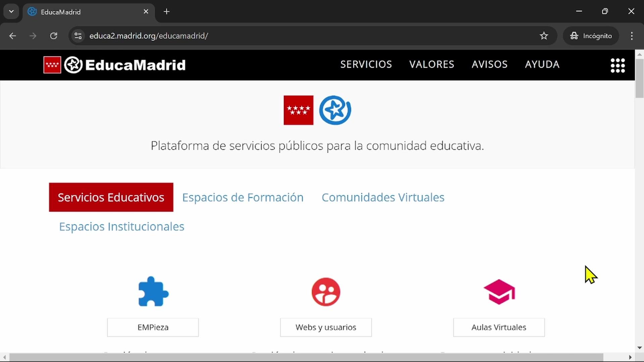Open the Chrome three-dot menu
This screenshot has height=362, width=644.
pos(632,36)
